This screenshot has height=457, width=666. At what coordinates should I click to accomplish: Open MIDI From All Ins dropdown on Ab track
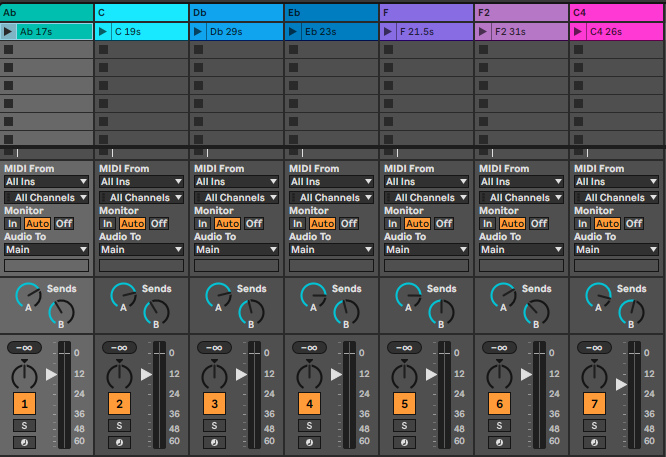coord(46,182)
